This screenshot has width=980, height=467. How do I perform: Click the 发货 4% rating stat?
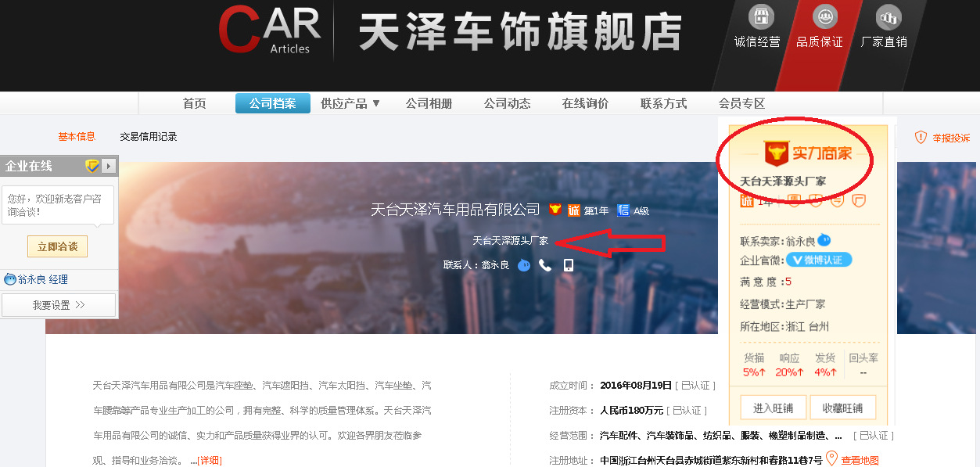pyautogui.click(x=825, y=365)
